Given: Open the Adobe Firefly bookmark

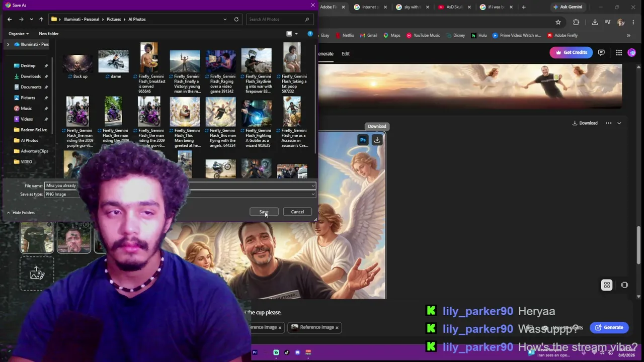Looking at the screenshot, I should (x=562, y=35).
